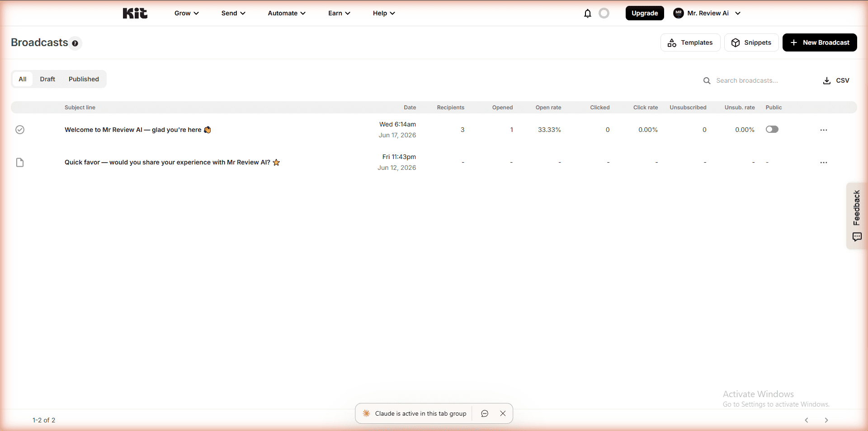The width and height of the screenshot is (868, 431).
Task: Click the Jun 12, 2026 date
Action: [397, 168]
